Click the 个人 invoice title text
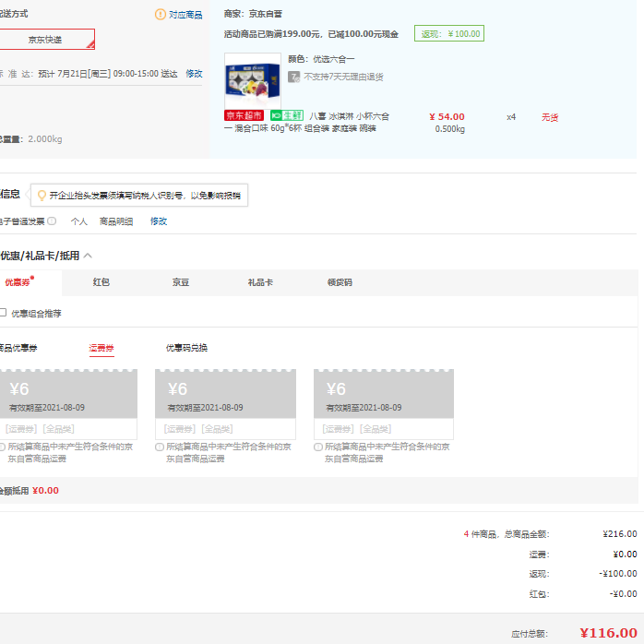 [78, 221]
